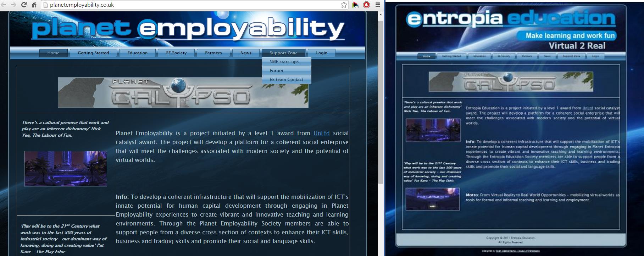Open the colorful ON extension icon
Viewport: 644px width, 256px height.
(355, 5)
